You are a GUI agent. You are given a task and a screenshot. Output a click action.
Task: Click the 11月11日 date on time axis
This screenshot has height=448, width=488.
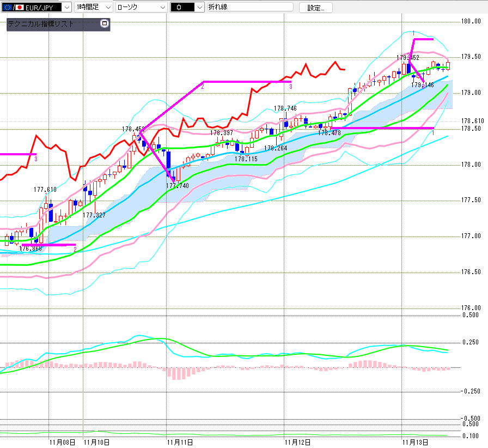tap(180, 442)
